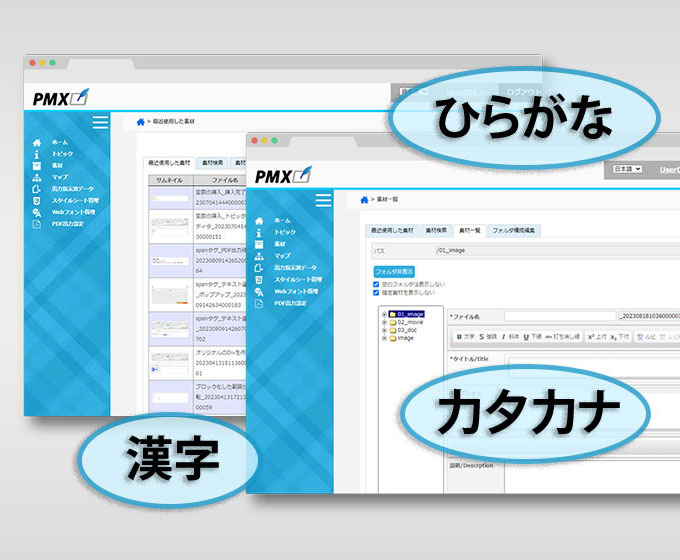Select the image folder in the tree
This screenshot has height=560, width=680.
[x=405, y=338]
